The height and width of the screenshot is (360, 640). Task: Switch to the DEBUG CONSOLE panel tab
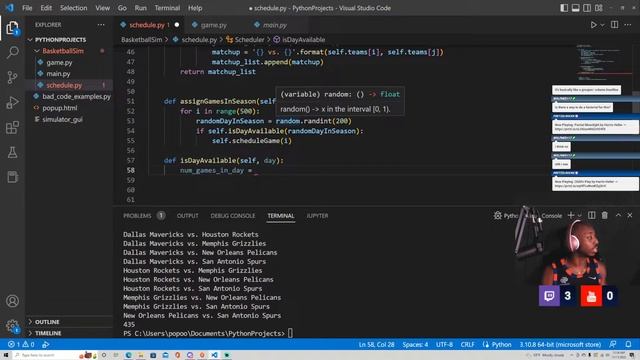click(x=233, y=216)
